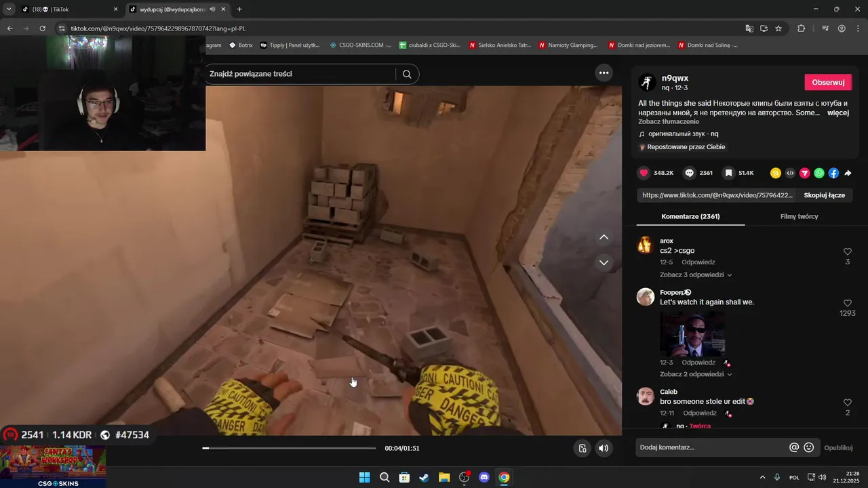Expand 2 replies under Foopers' comment
Image resolution: width=868 pixels, height=488 pixels.
[696, 374]
